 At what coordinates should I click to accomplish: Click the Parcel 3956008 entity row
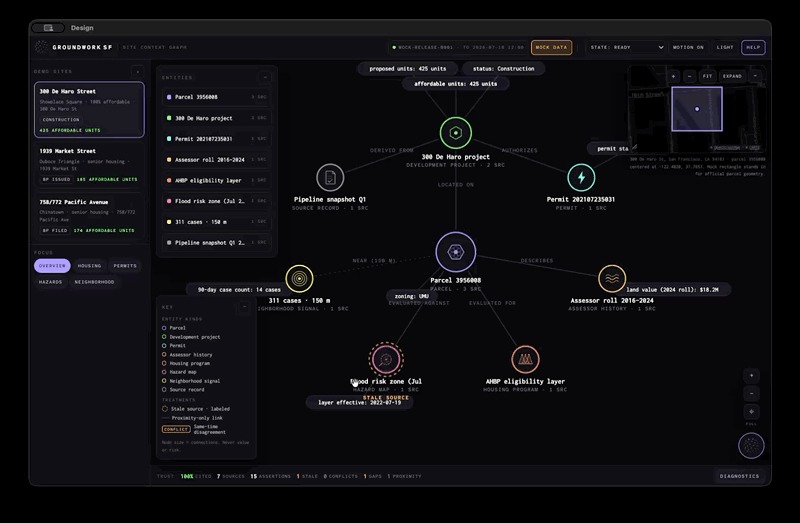pyautogui.click(x=217, y=97)
